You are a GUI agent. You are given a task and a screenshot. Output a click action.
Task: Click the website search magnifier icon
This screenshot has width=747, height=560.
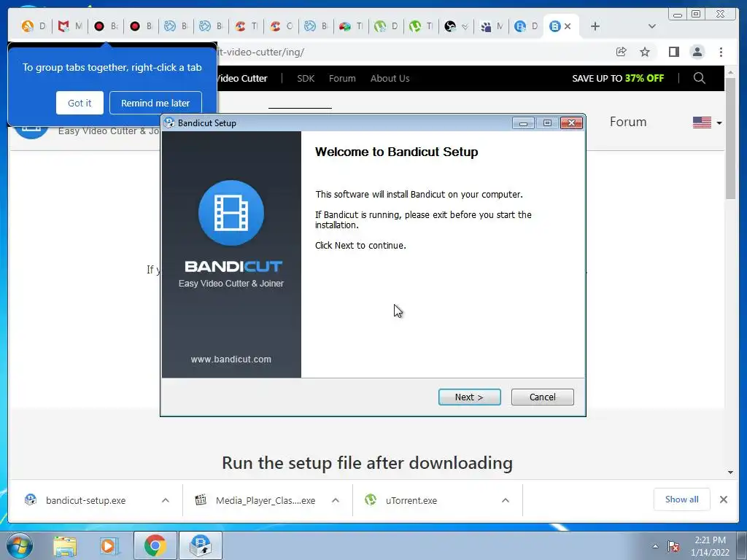click(x=699, y=78)
